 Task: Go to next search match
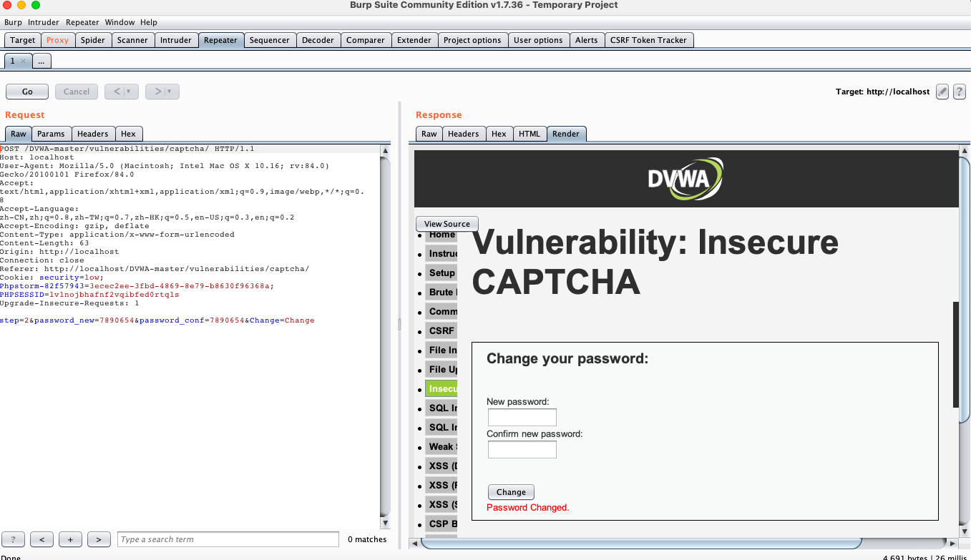(x=99, y=539)
